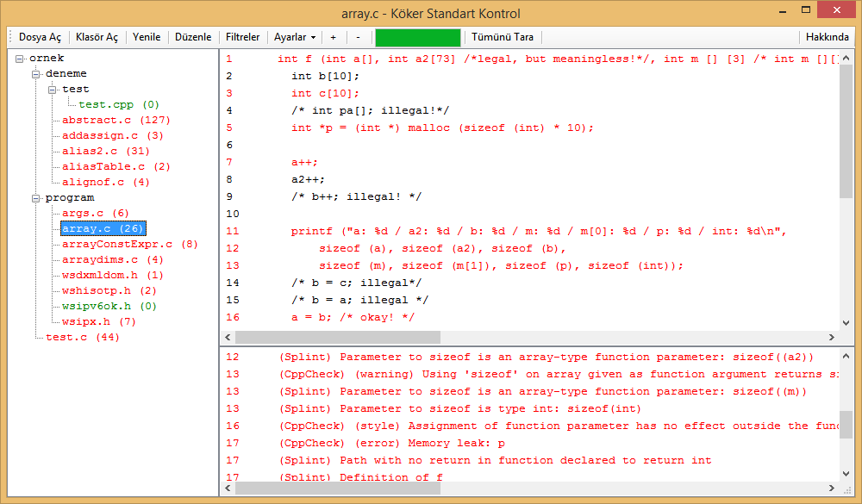Viewport: 862px width, 504px height.
Task: Select wsipv6ok.h (0) in the tree
Action: click(x=109, y=306)
